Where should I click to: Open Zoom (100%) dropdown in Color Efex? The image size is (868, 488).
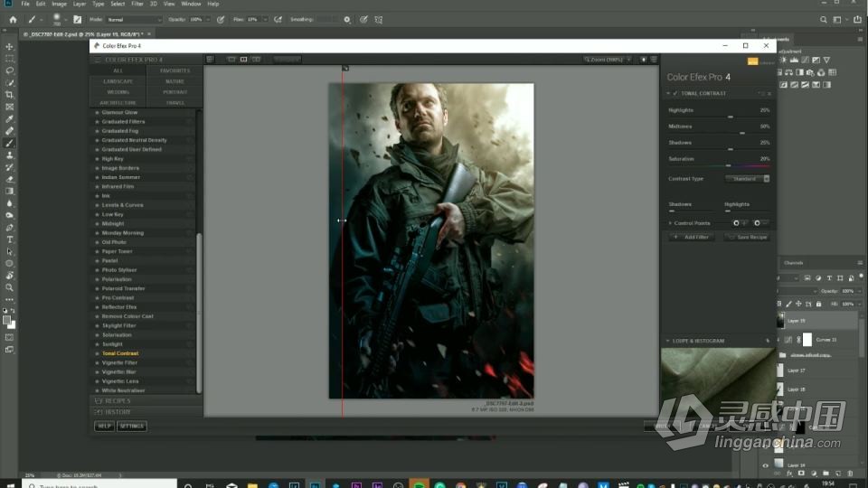tap(608, 60)
